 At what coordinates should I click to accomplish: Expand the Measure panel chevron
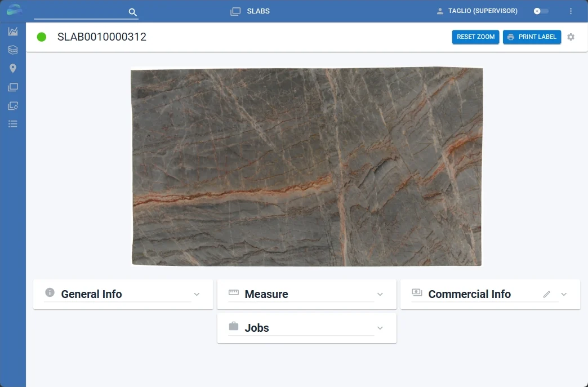tap(380, 295)
